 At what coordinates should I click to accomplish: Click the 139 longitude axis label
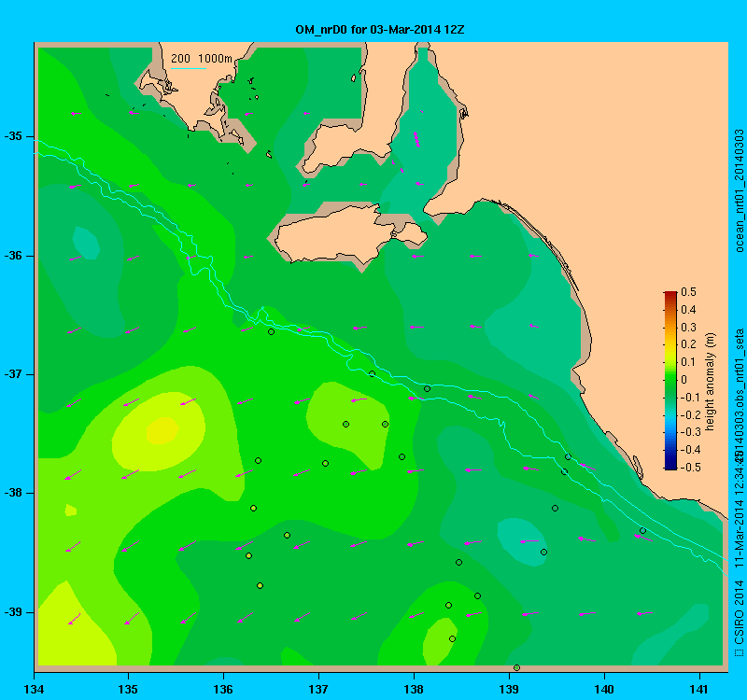[x=509, y=689]
